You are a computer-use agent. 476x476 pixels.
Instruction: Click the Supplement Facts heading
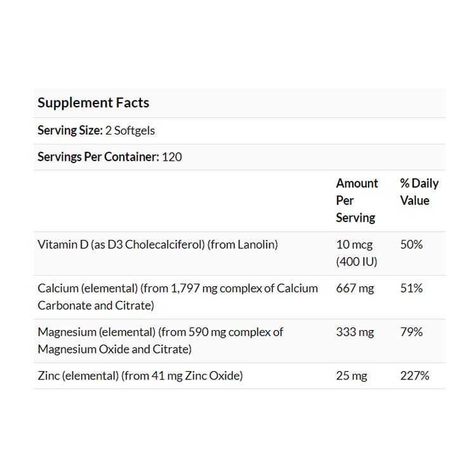point(93,103)
